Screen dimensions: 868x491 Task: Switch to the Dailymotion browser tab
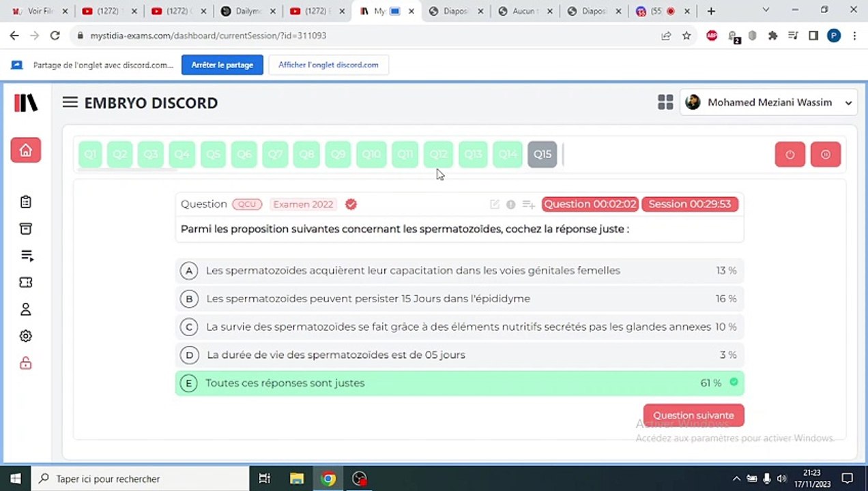point(247,11)
